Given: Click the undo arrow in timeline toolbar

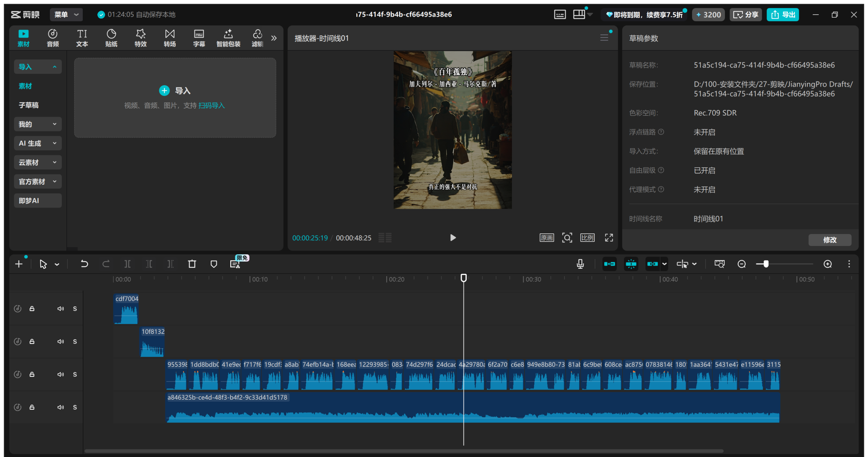Looking at the screenshot, I should [84, 264].
